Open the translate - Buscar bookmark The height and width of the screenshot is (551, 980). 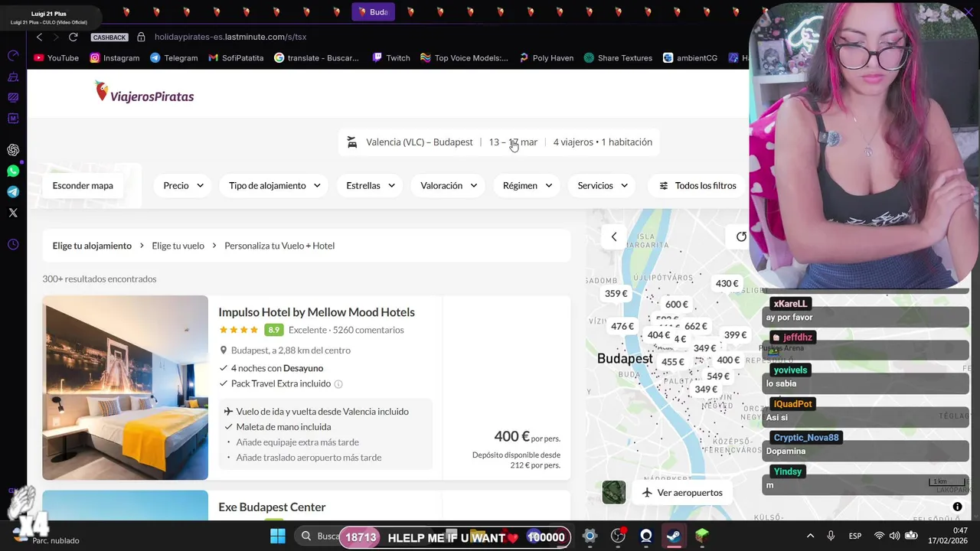click(x=316, y=57)
